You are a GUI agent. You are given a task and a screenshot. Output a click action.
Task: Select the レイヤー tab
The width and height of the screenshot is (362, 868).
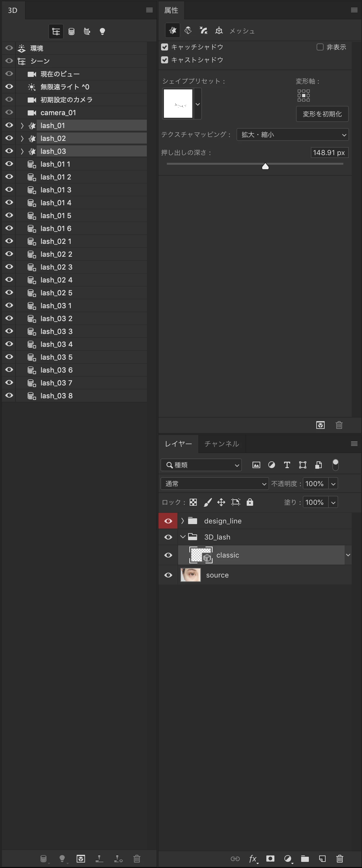click(178, 444)
